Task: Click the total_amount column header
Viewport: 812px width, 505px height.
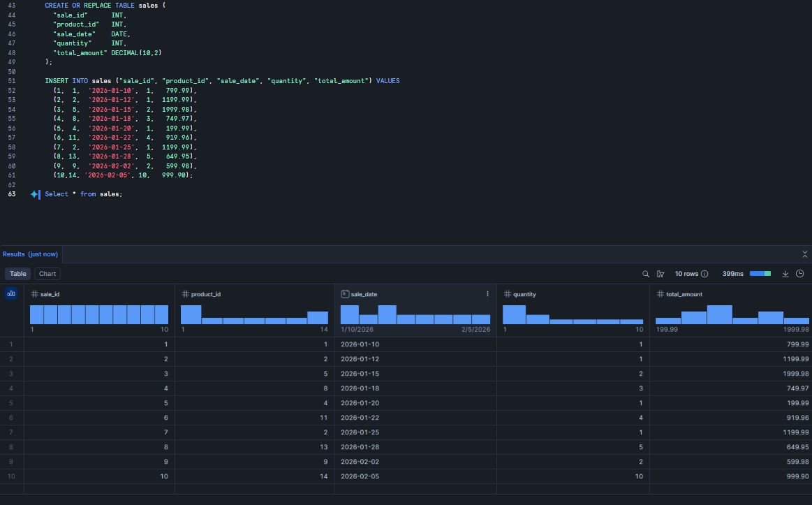Action: pos(684,294)
